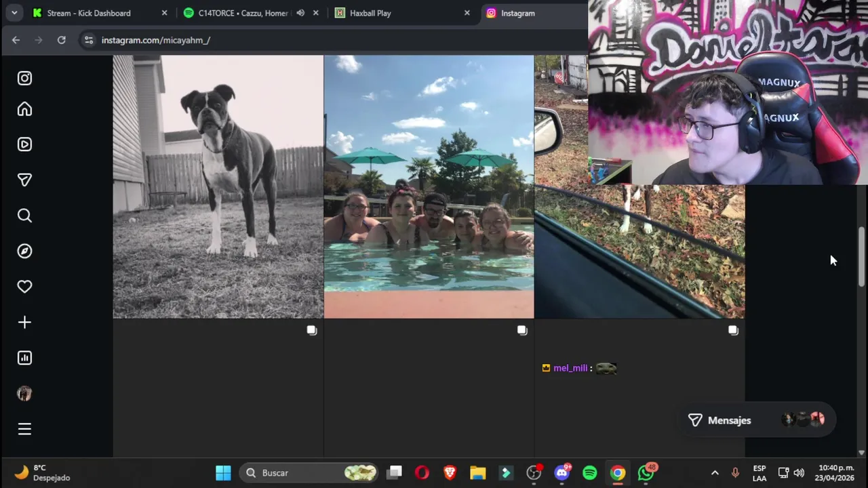This screenshot has width=868, height=488.
Task: Go back in browser history
Action: tap(16, 40)
